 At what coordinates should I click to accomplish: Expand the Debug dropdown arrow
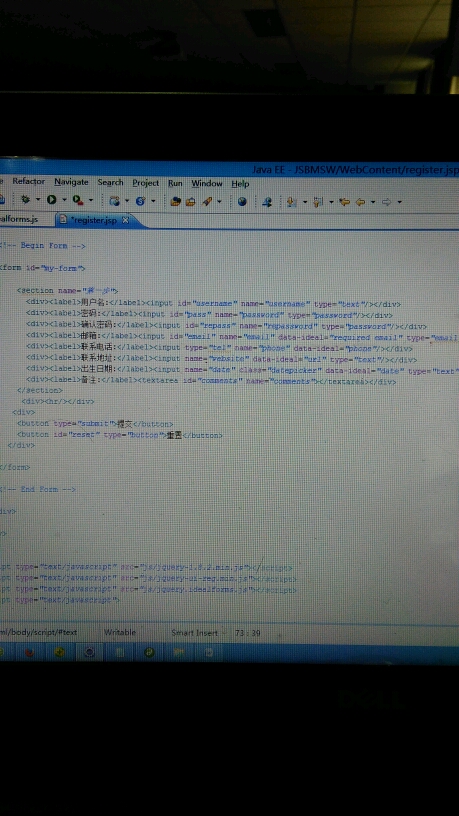(37, 200)
